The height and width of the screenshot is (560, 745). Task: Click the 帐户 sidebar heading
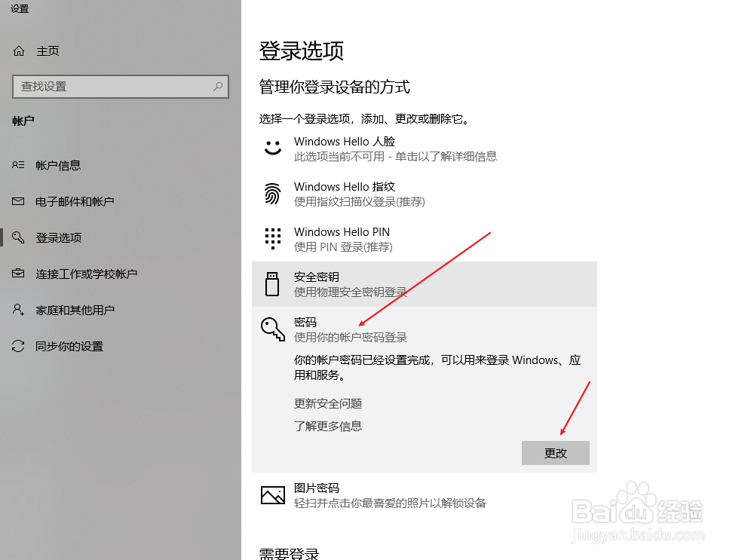click(x=23, y=121)
